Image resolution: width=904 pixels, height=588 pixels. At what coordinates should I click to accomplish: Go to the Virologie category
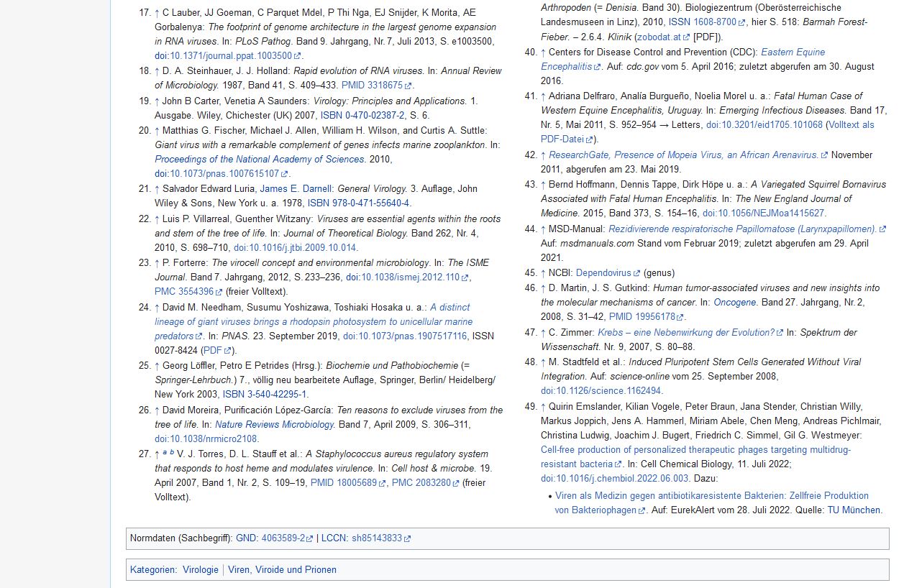pyautogui.click(x=200, y=570)
